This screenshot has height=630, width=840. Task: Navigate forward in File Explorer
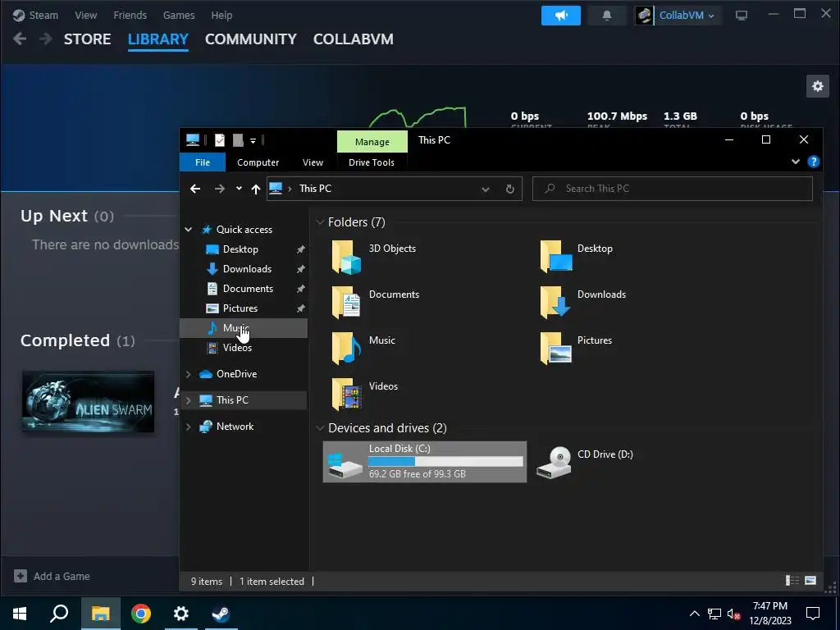pos(220,189)
